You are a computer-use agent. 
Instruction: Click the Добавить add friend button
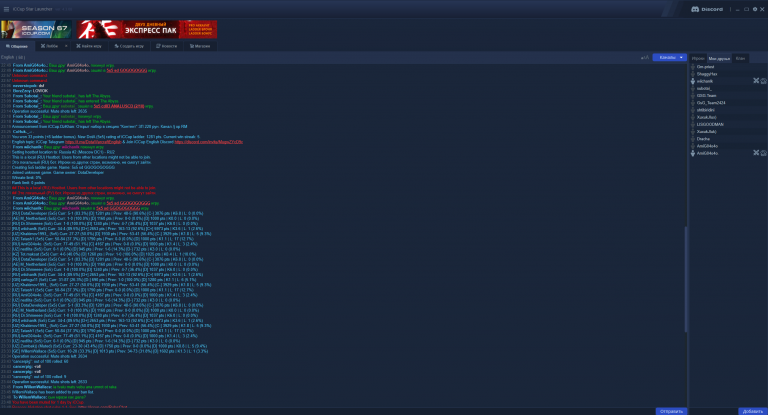[753, 411]
